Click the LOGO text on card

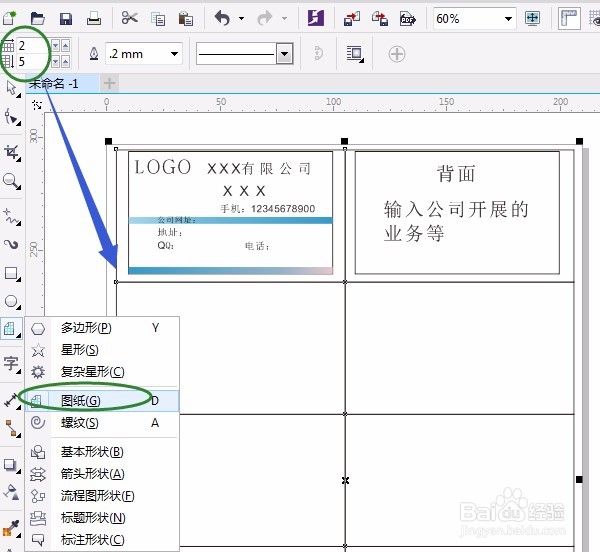point(163,167)
